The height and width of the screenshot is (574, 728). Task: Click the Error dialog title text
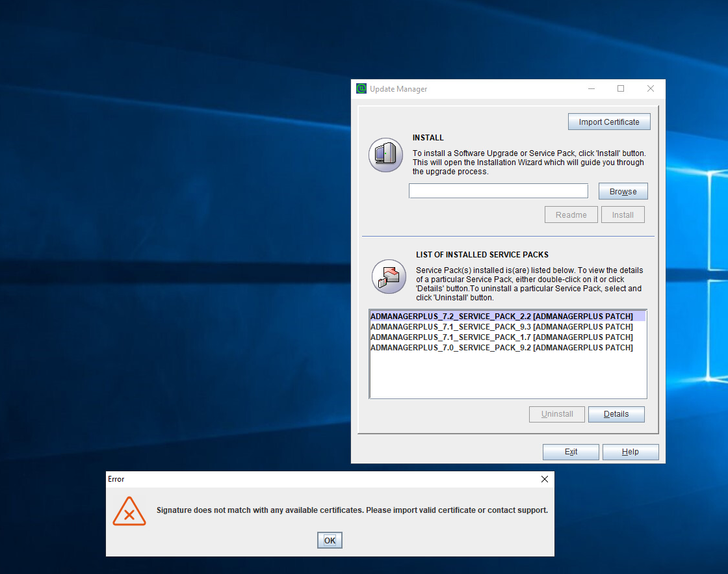[x=116, y=479]
